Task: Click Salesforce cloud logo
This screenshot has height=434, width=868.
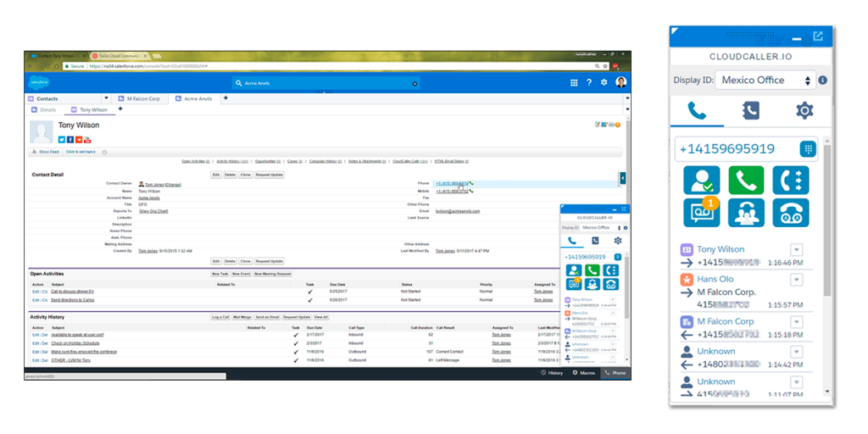Action: coord(39,82)
